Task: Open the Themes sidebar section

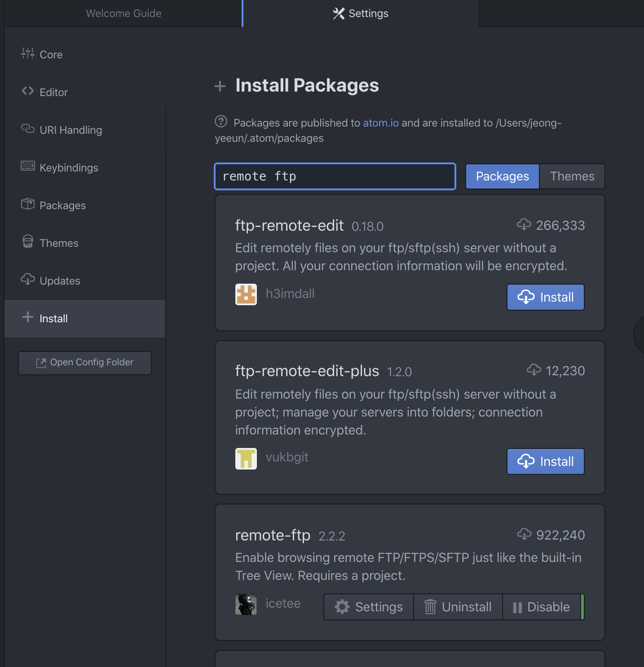Action: [x=85, y=243]
